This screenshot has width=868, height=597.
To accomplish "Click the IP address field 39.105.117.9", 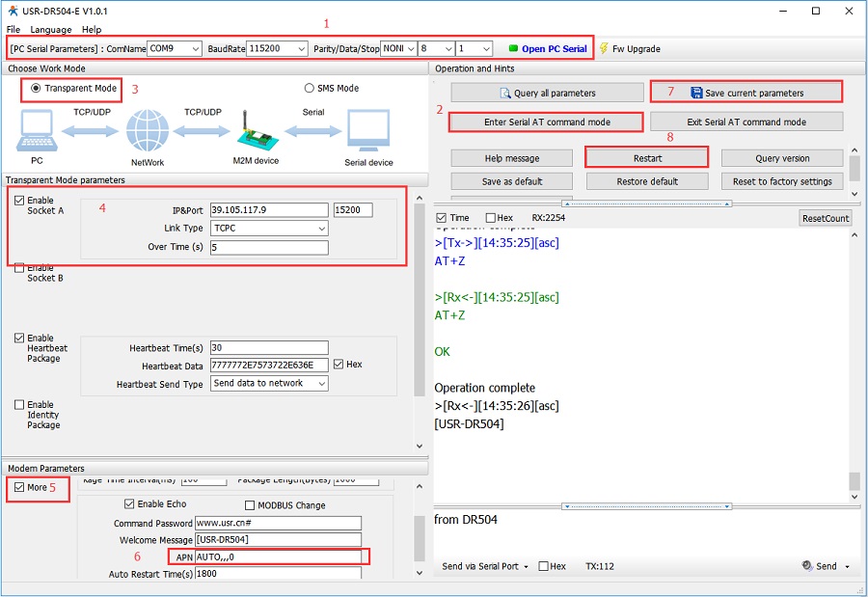I will [269, 210].
